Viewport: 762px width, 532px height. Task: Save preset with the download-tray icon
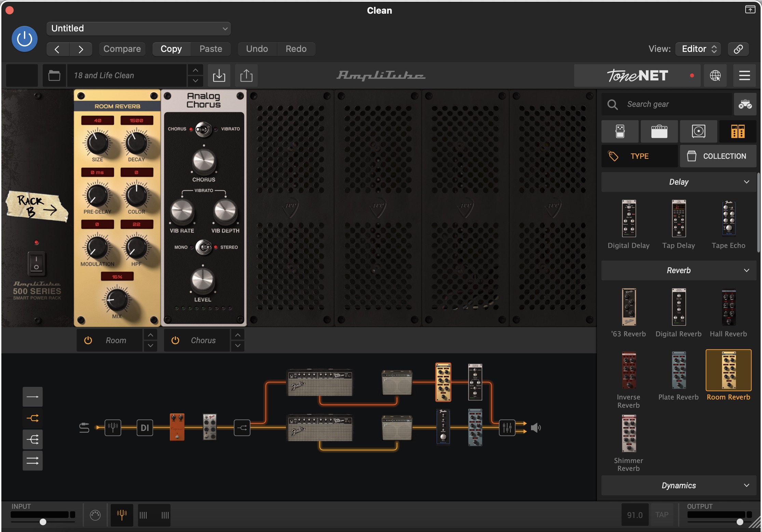219,75
